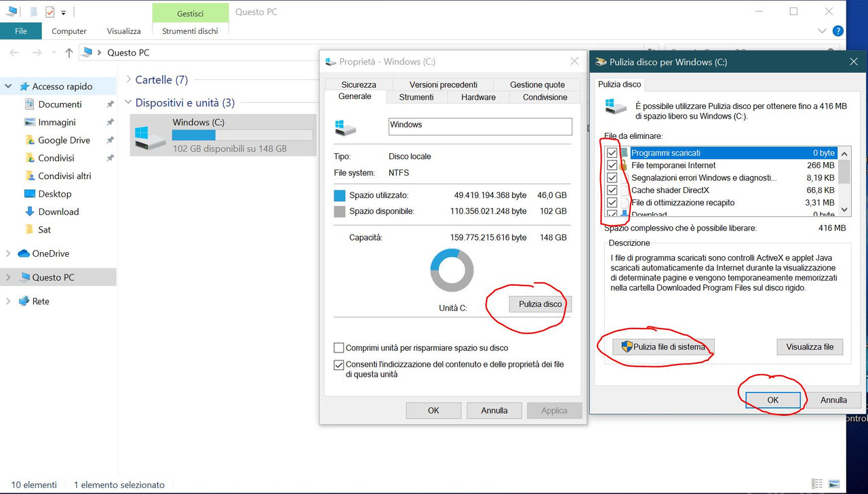This screenshot has height=494, width=868.
Task: Click the Download arrow icon in sidebar
Action: pyautogui.click(x=30, y=211)
